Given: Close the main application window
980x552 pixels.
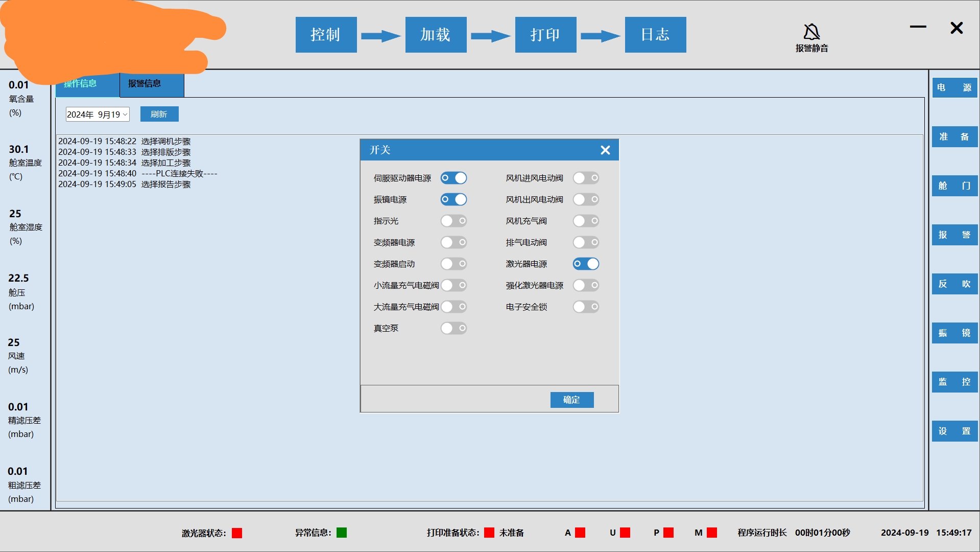Looking at the screenshot, I should coord(957,28).
